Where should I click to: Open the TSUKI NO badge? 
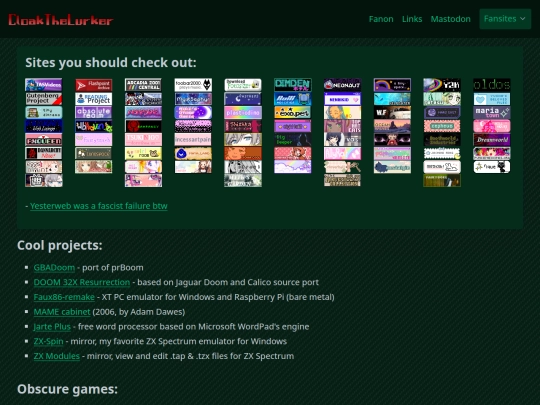tap(143, 139)
